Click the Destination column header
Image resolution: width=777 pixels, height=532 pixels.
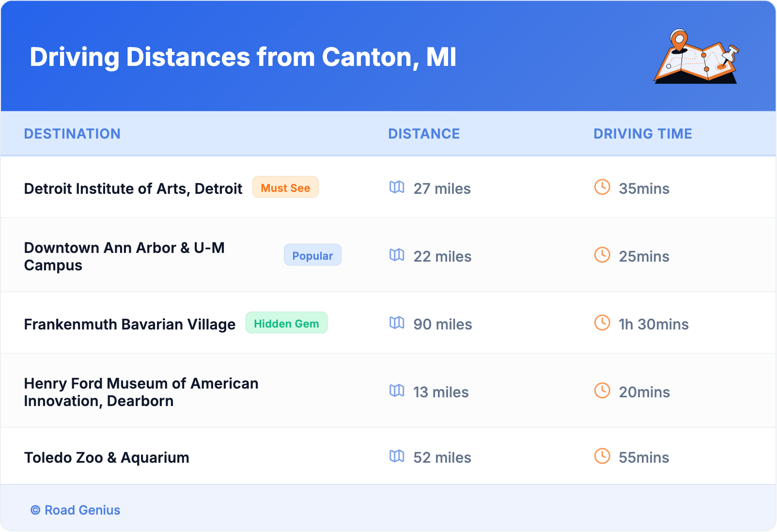coord(72,134)
